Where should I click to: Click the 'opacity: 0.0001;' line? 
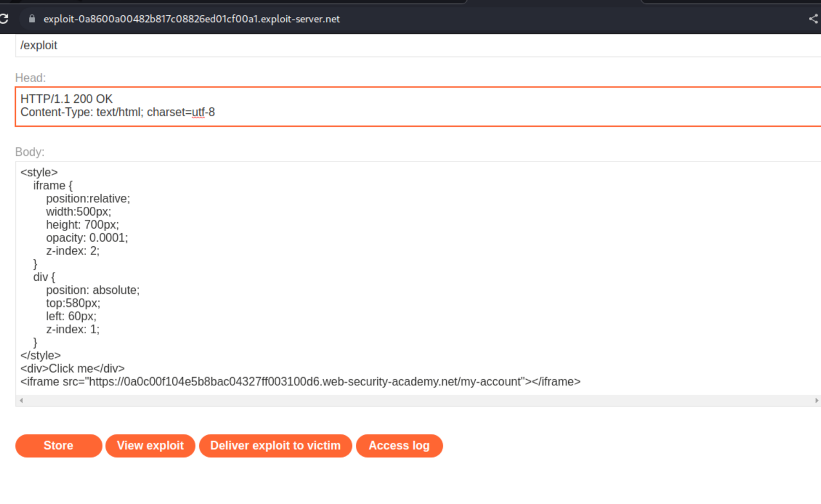coord(87,238)
